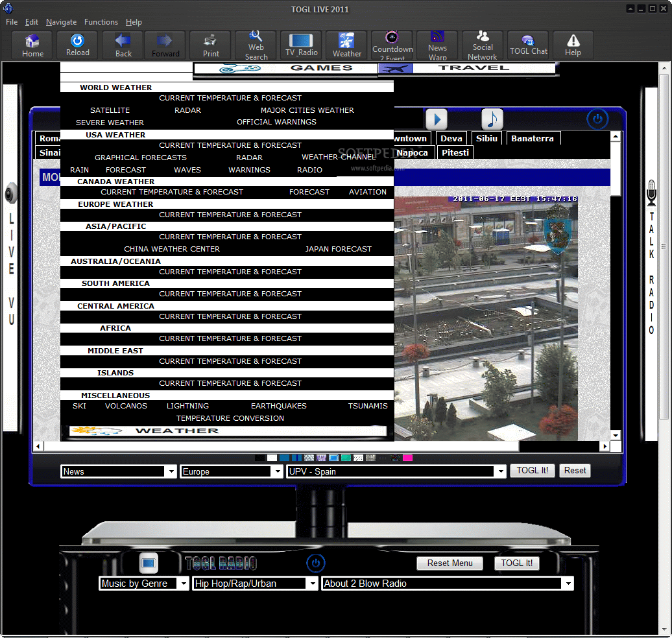Select the Deva webcam tab
Screen dimensions: 672x638
tap(451, 138)
